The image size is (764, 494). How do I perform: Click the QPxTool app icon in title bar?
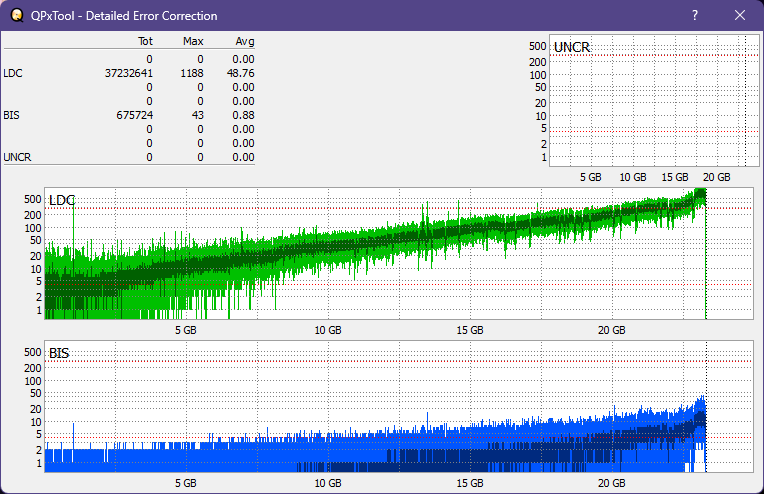(x=18, y=16)
